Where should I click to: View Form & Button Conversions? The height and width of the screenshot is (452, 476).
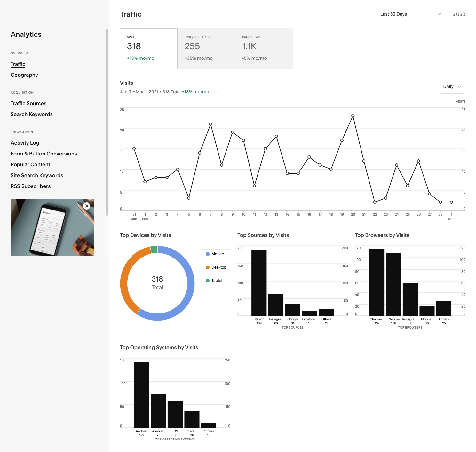44,154
